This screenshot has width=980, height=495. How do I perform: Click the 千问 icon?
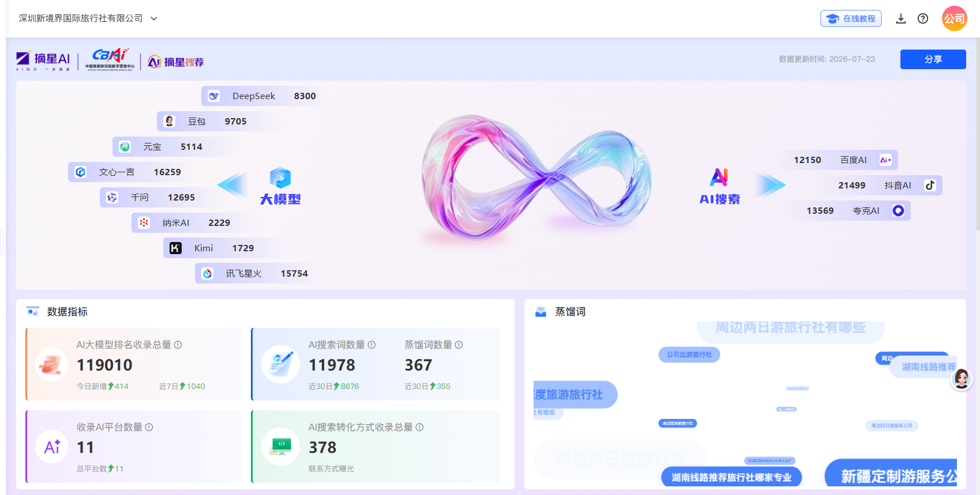click(x=112, y=198)
